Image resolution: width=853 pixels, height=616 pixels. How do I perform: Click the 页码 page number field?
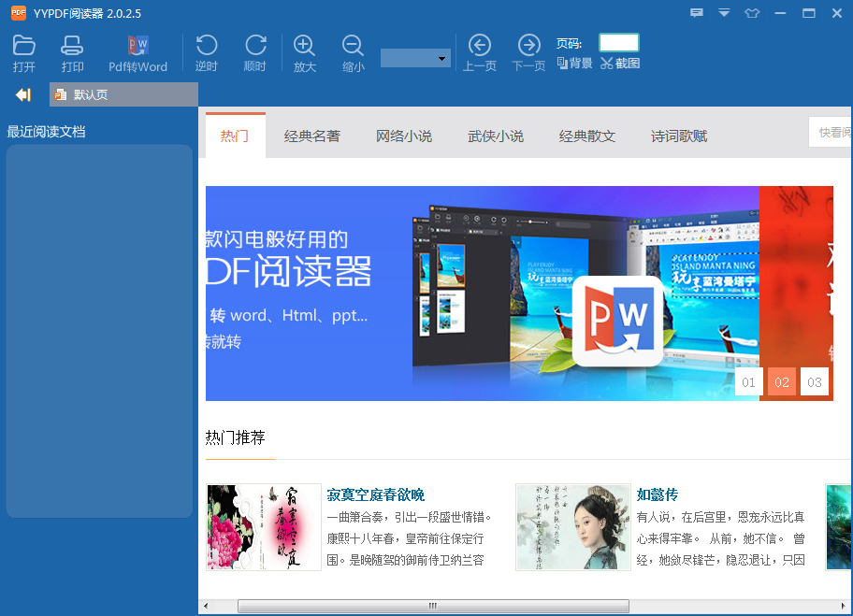pyautogui.click(x=618, y=43)
